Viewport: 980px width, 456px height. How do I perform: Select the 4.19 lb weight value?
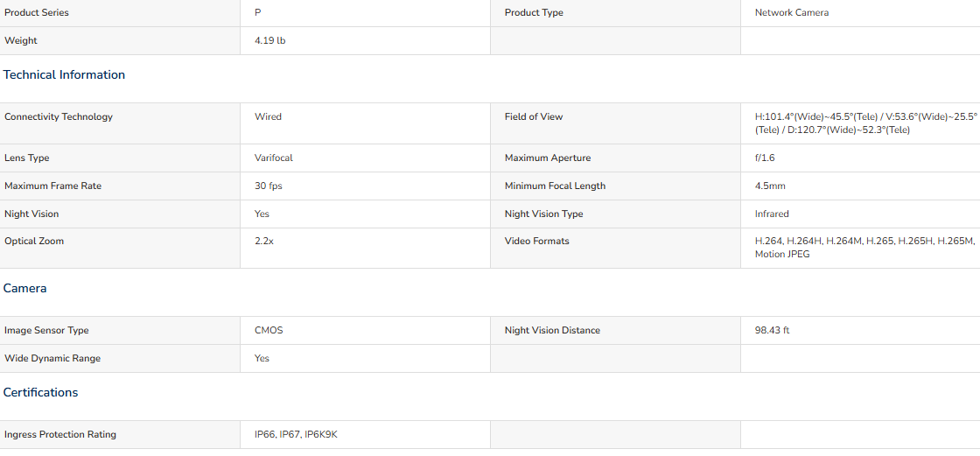[x=270, y=40]
